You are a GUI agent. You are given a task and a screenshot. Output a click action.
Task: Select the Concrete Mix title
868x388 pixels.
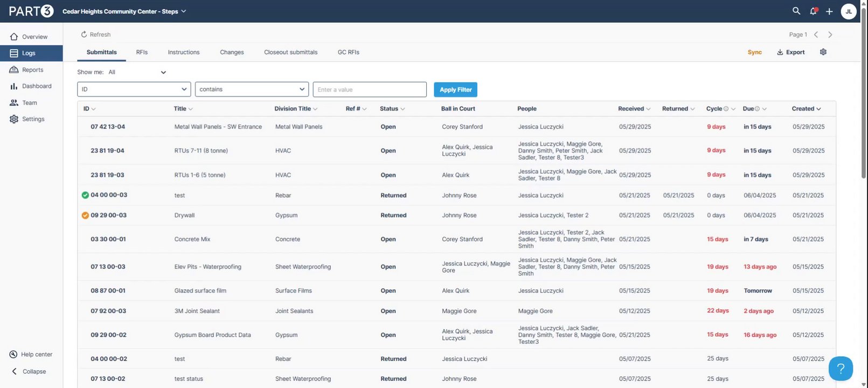(192, 239)
